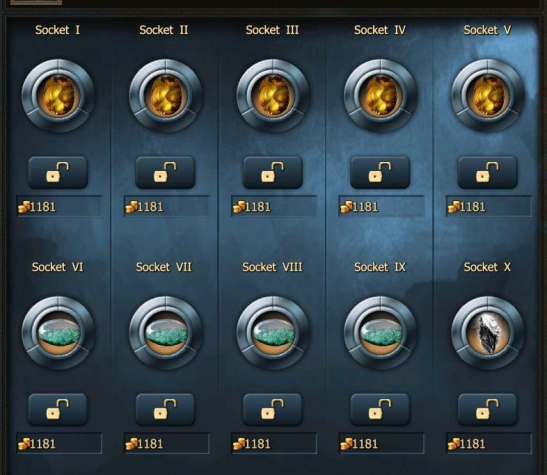Click the Socket VIII title label

point(272,267)
